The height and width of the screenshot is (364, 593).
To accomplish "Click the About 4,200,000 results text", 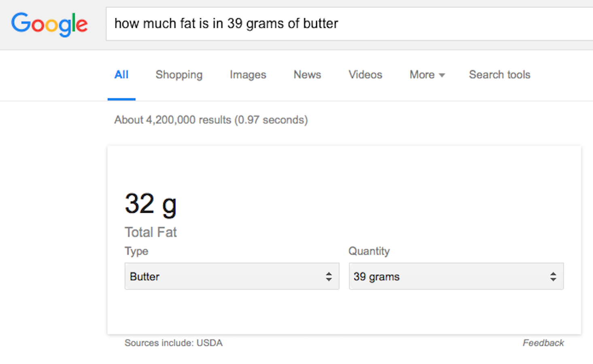I will (x=211, y=120).
